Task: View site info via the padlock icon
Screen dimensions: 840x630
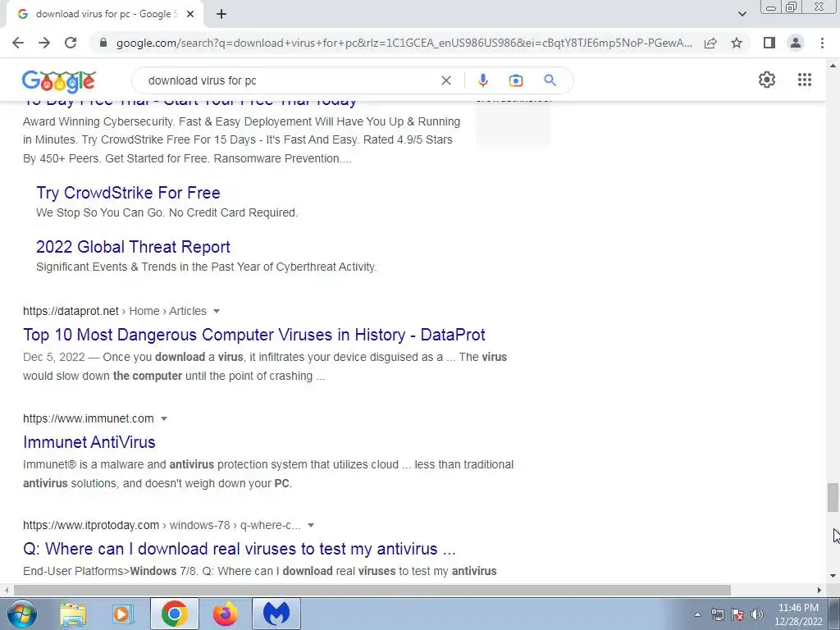Action: click(x=103, y=43)
